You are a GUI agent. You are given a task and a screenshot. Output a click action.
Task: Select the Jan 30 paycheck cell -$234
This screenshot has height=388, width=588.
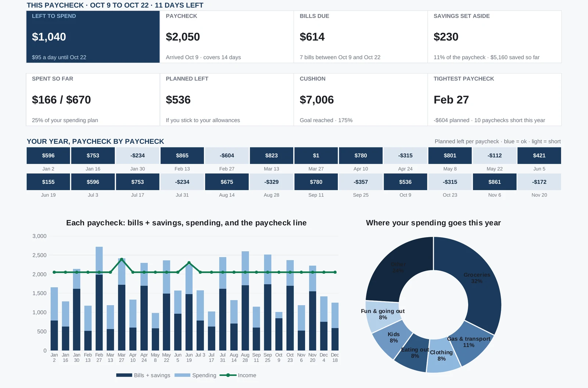tap(137, 156)
